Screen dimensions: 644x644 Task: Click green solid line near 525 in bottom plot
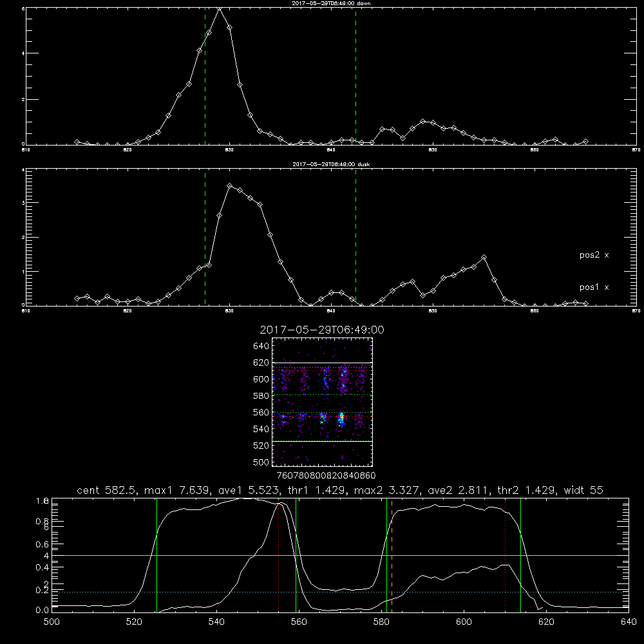[156, 555]
